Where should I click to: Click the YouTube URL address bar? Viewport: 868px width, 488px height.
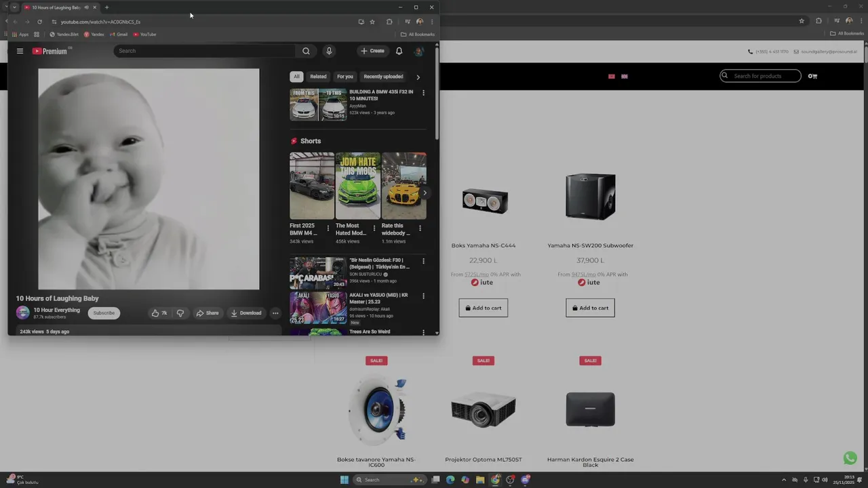[203, 22]
